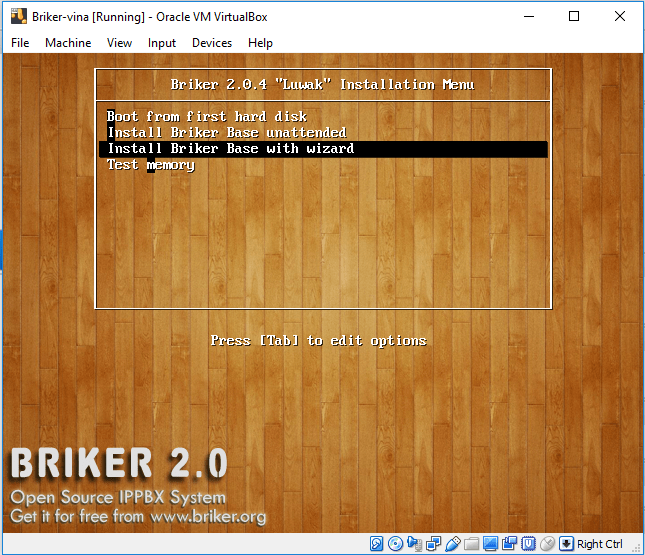Open the Machine menu
Image resolution: width=645 pixels, height=555 pixels.
tap(68, 43)
